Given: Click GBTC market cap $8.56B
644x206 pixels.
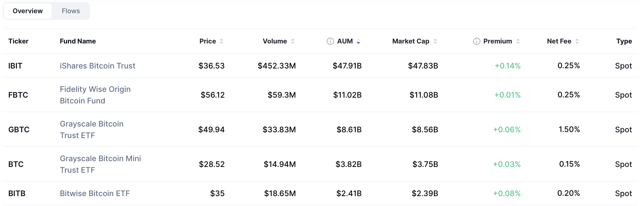Looking at the screenshot, I should pyautogui.click(x=425, y=130).
